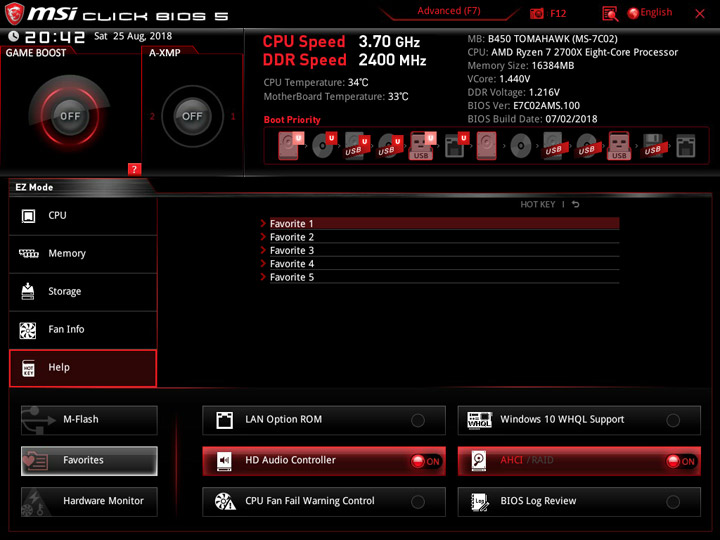Expand the Favorite 4 entry
This screenshot has width=720, height=540.
tap(440, 264)
